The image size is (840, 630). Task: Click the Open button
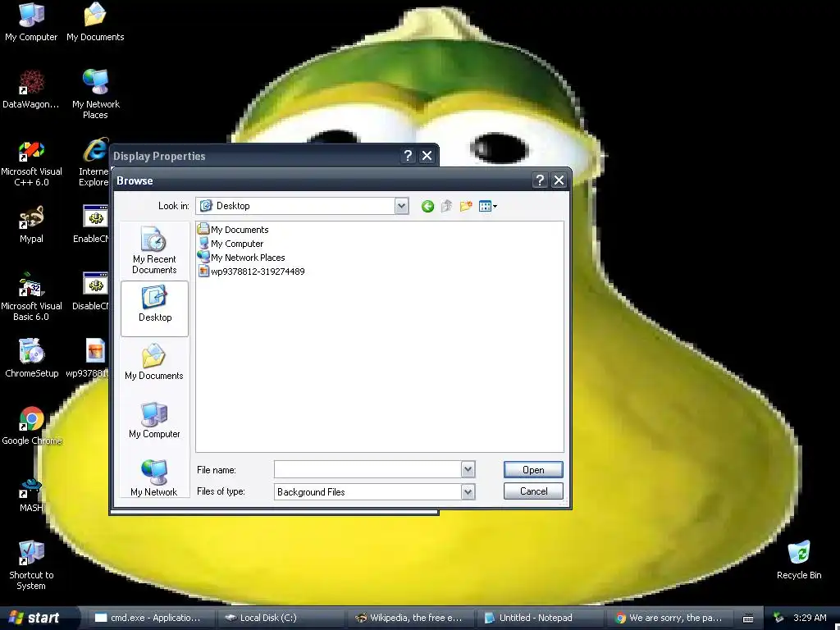pos(533,470)
